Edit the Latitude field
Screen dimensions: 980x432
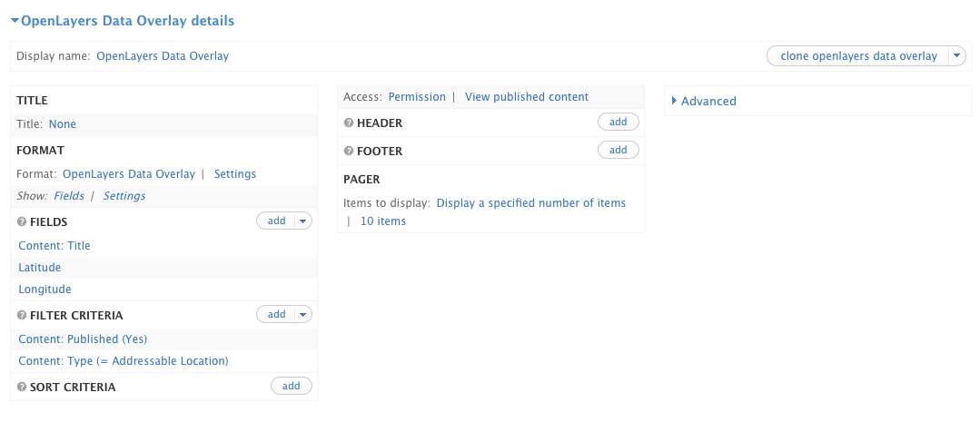pyautogui.click(x=39, y=268)
